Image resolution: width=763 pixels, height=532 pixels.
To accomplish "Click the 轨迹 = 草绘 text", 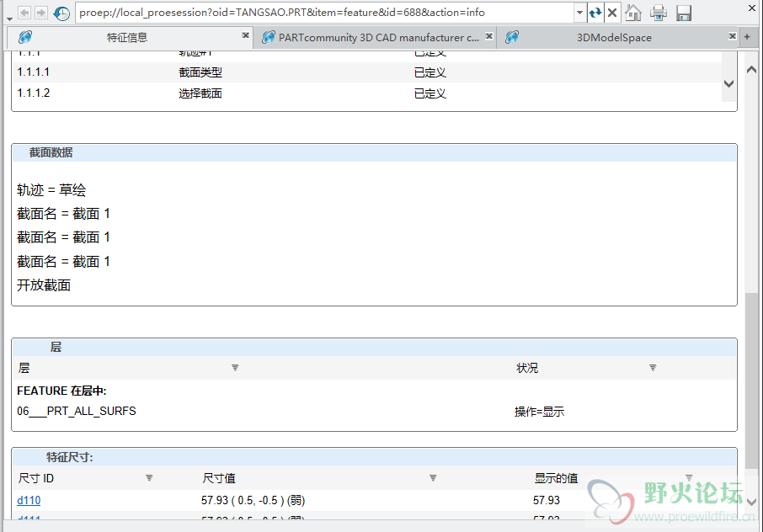I will click(x=51, y=189).
